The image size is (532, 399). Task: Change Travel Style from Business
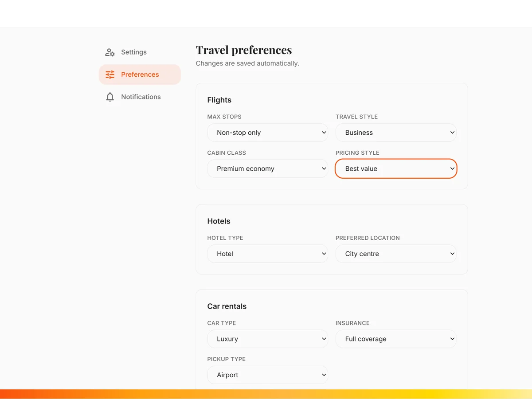click(396, 133)
